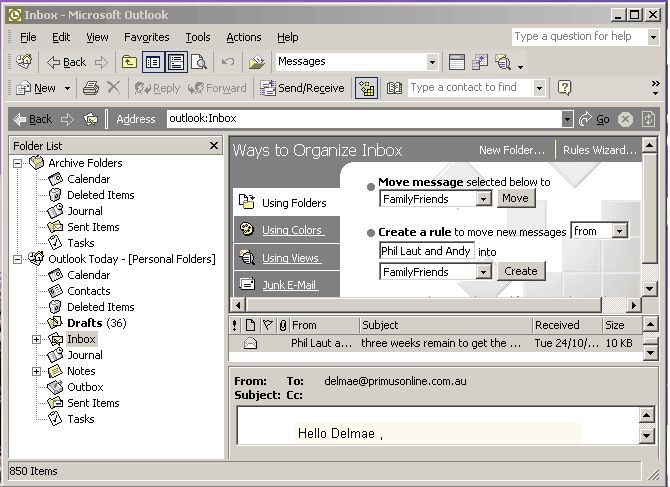670x487 pixels.
Task: Select Tasks under Personal Folders
Action: tap(71, 419)
